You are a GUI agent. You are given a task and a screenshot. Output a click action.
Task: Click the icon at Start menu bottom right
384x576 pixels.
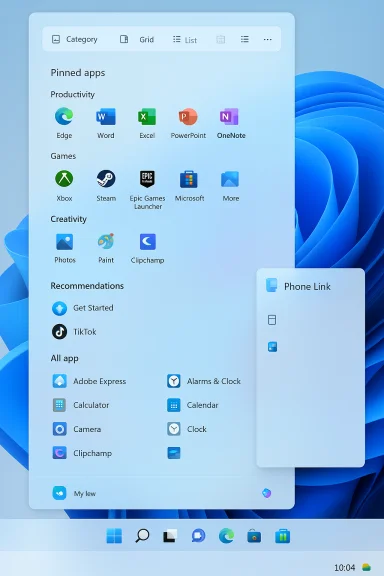(x=266, y=493)
